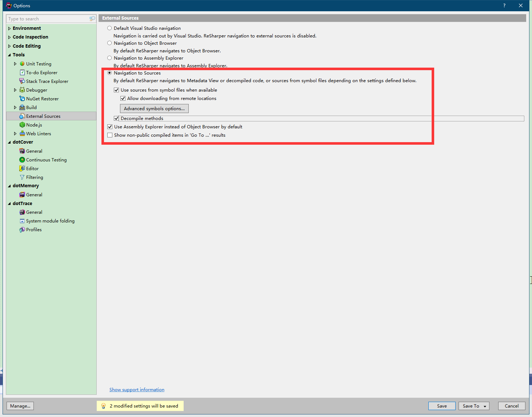
Task: Open the Environment options page
Action: pyautogui.click(x=27, y=28)
